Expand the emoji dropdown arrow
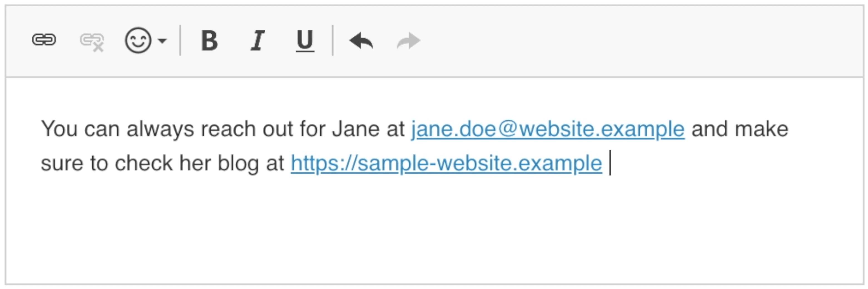868x289 pixels. 162,41
